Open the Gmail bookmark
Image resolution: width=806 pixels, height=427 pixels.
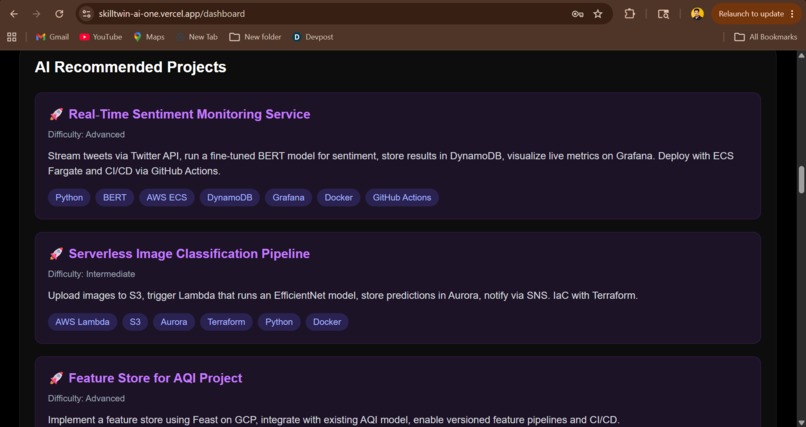52,37
